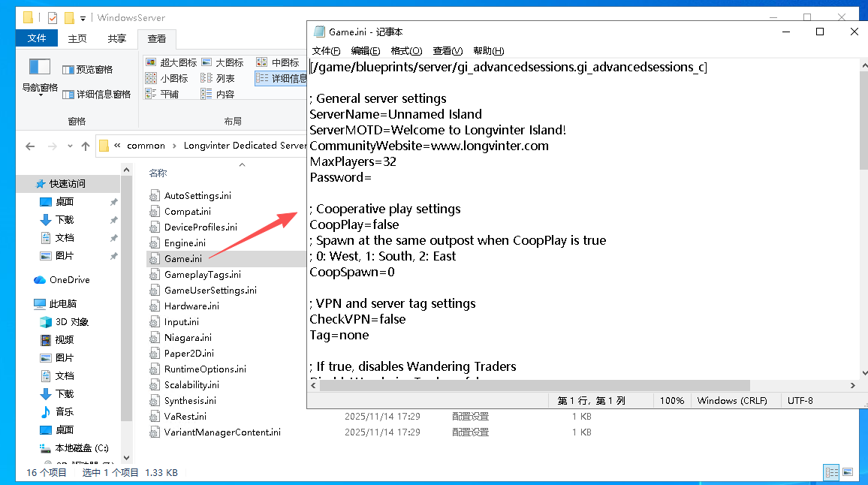Click the Back arrow in File Explorer
Image resolution: width=868 pixels, height=485 pixels.
[30, 146]
